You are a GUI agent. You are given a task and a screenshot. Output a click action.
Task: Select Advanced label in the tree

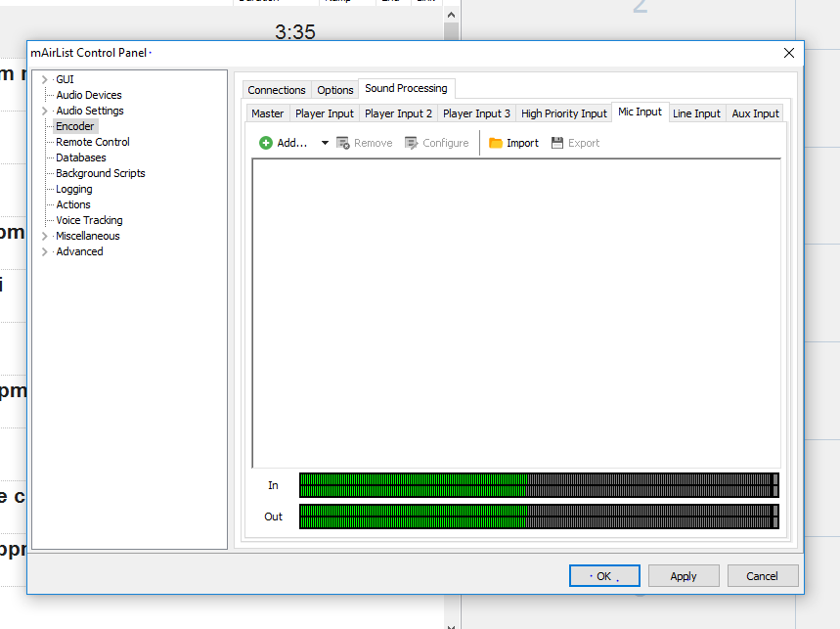click(x=79, y=251)
